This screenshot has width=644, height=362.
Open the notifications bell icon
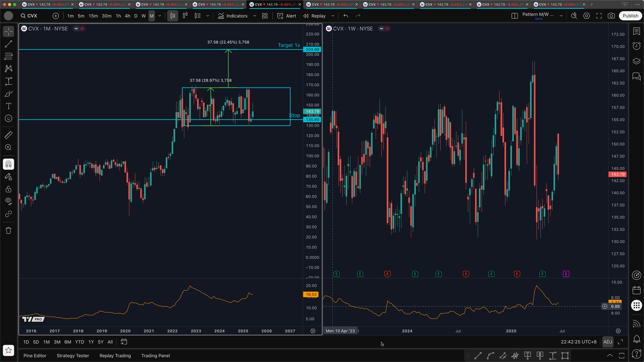click(636, 339)
